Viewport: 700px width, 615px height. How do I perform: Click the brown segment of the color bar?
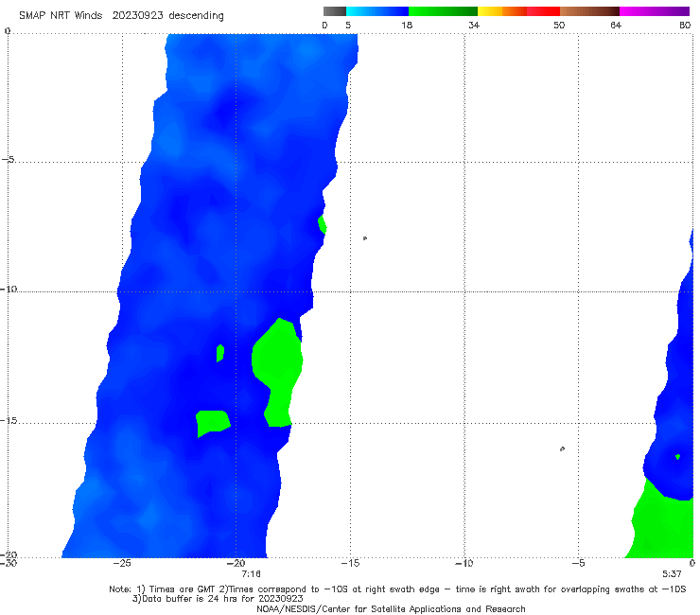point(589,11)
